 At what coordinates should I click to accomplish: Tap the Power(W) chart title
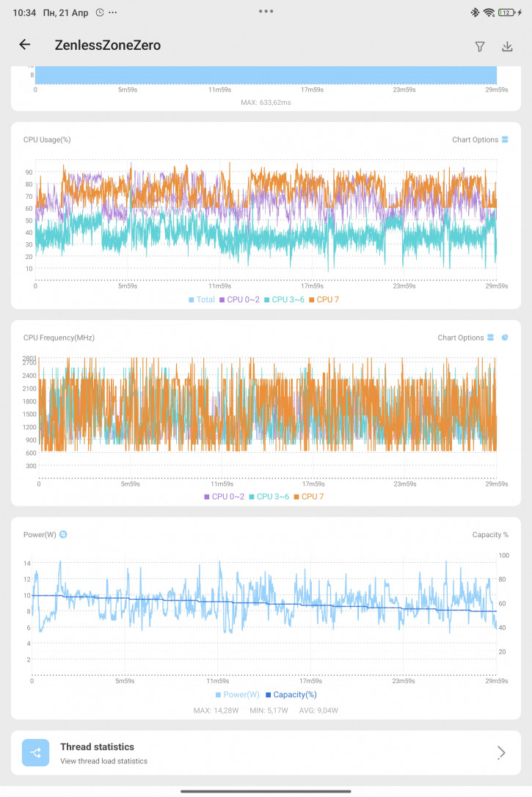(40, 535)
